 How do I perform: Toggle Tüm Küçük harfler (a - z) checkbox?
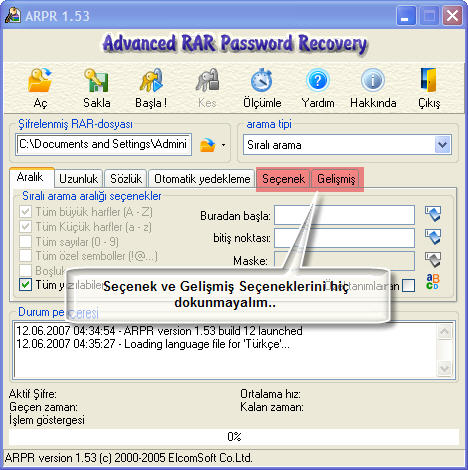point(26,227)
